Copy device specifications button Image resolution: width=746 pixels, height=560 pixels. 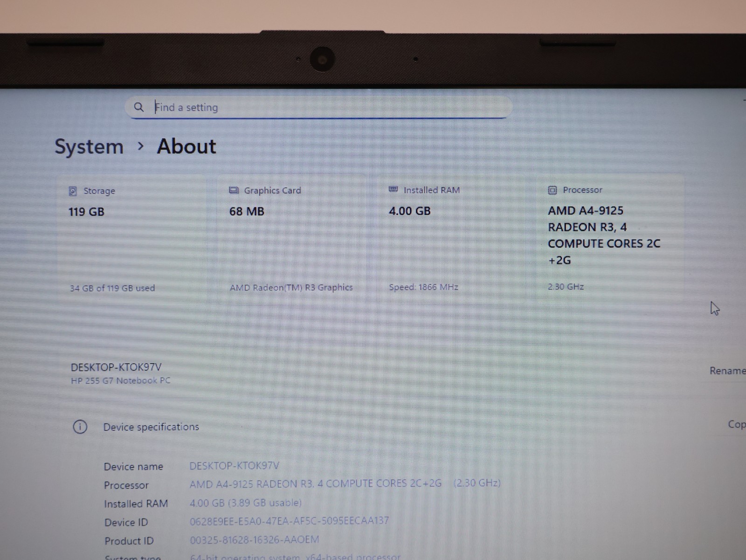click(737, 424)
